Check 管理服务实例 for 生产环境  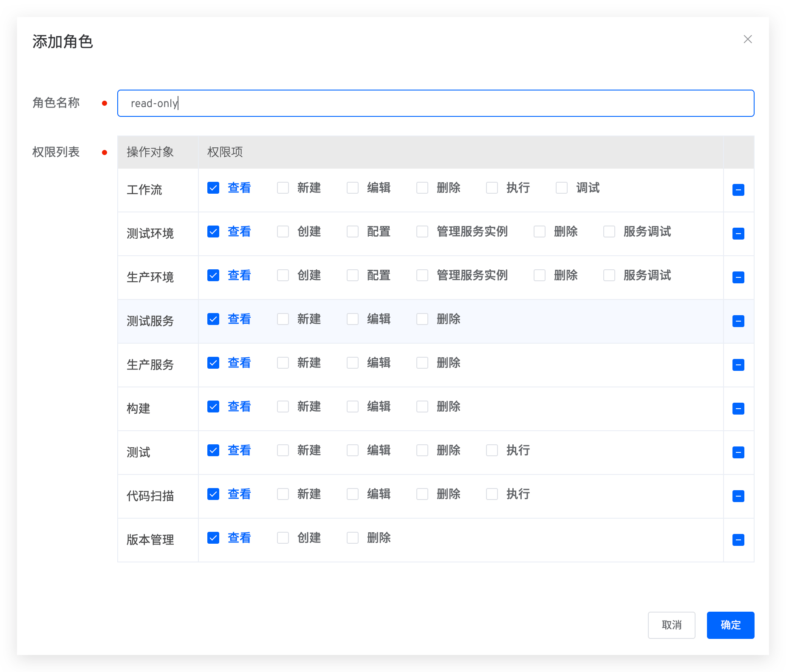point(422,275)
